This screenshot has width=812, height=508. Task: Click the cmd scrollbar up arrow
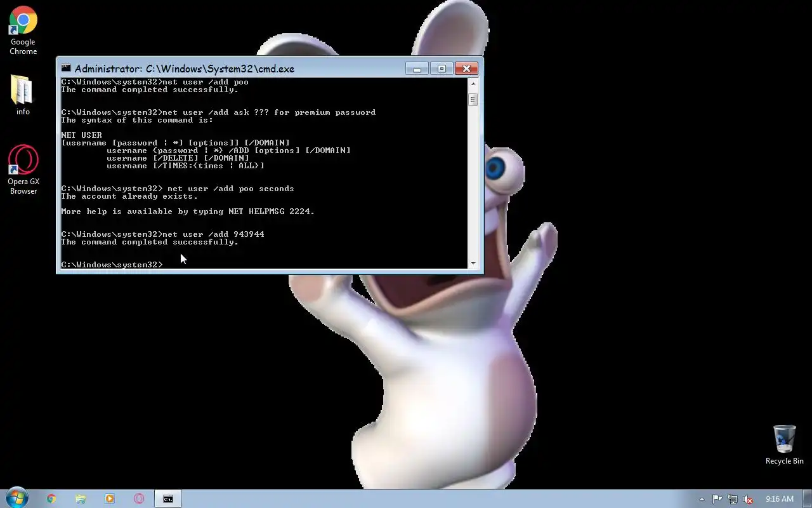click(473, 83)
